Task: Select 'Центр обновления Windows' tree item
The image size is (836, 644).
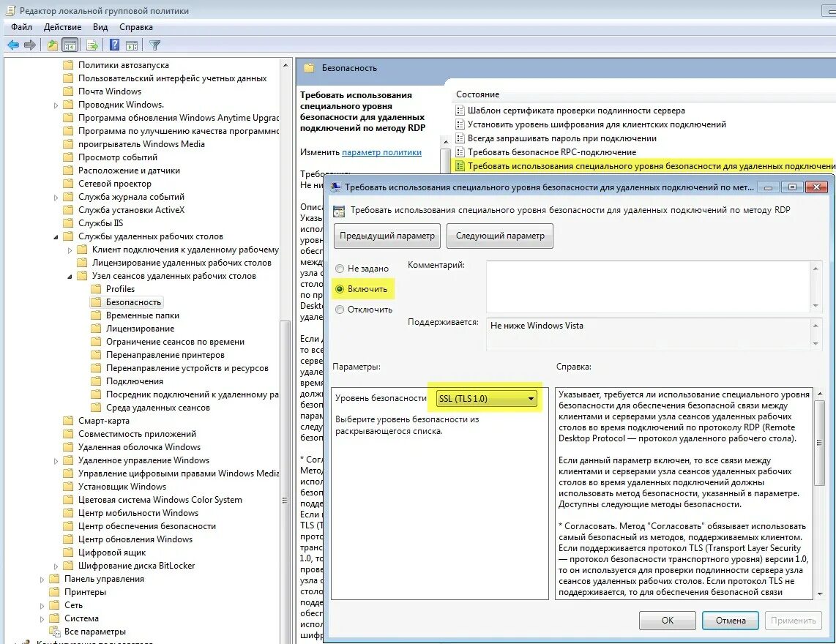Action: [135, 539]
